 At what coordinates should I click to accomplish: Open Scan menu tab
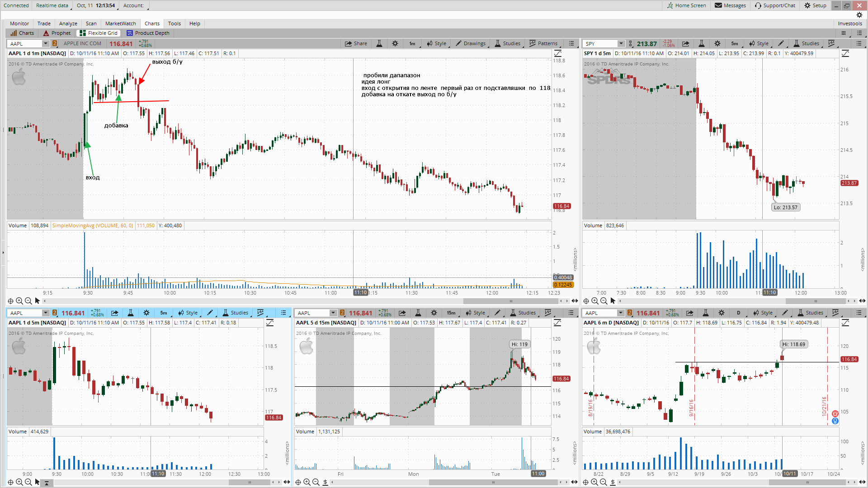pos(91,23)
